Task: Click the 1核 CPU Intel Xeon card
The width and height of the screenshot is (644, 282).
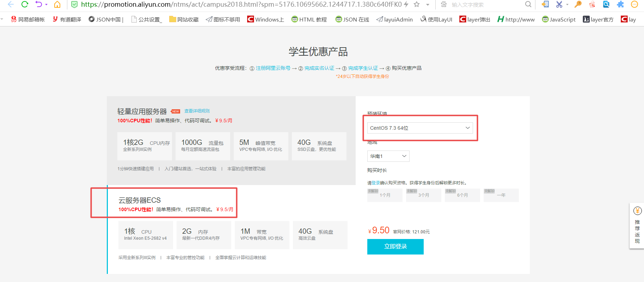Action: click(x=146, y=235)
